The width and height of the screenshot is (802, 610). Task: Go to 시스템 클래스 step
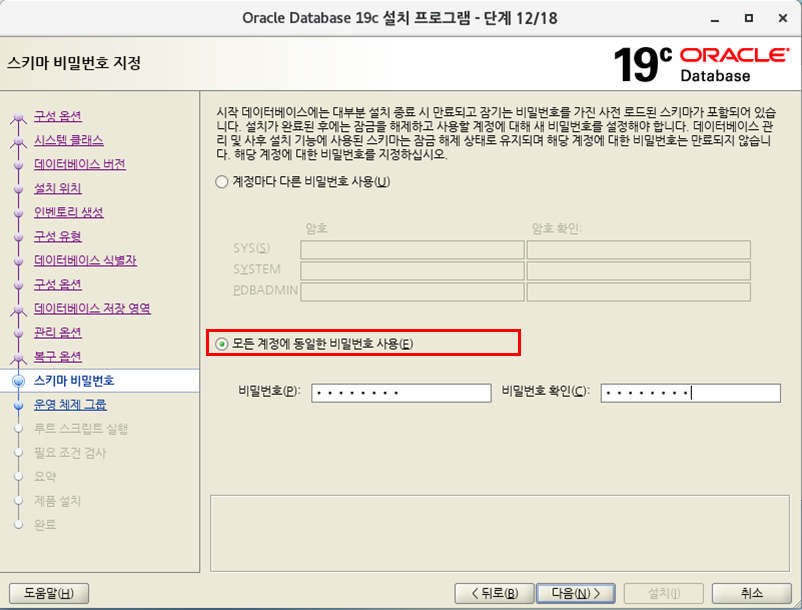(x=69, y=140)
